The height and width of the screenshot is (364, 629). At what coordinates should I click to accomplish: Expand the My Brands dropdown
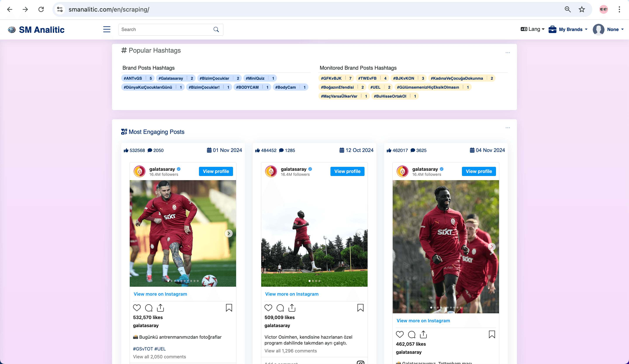click(568, 29)
